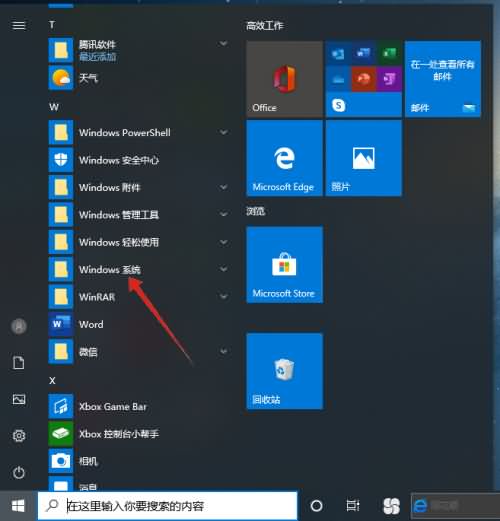
Task: Click the Word icon in Office tile group
Action: [364, 53]
